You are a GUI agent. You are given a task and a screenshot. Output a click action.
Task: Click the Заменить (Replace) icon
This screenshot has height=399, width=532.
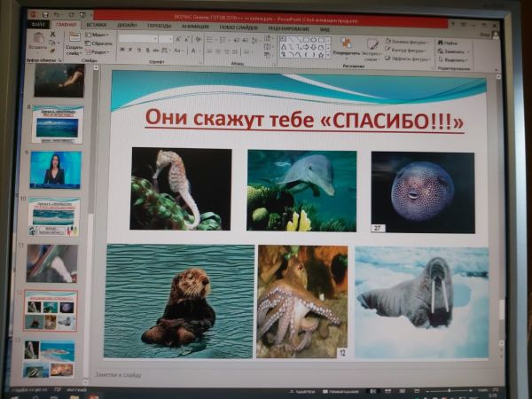tap(451, 51)
